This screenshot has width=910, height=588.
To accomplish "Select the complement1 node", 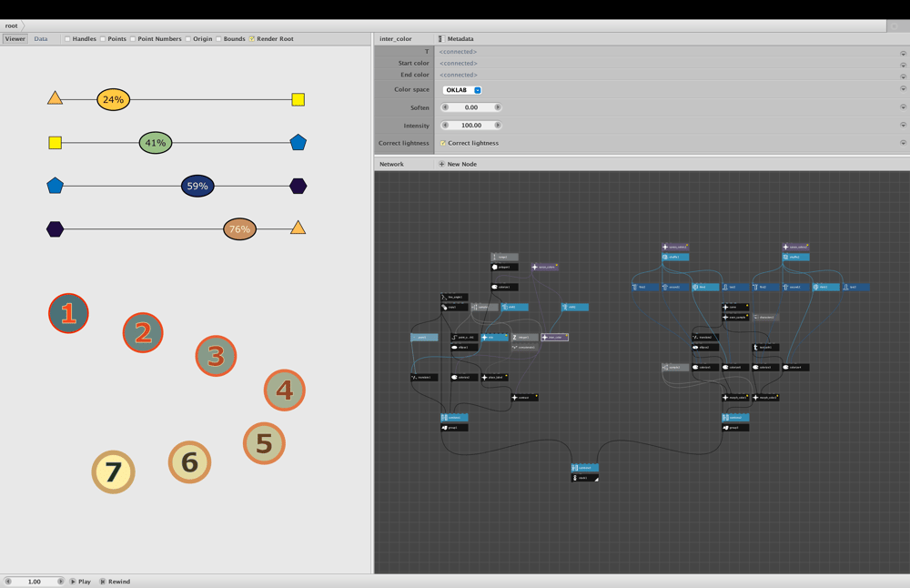I will tap(525, 347).
